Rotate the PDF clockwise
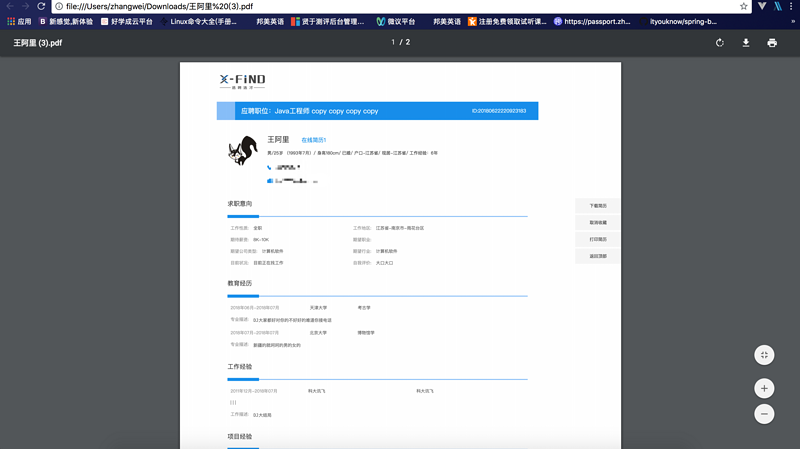The height and width of the screenshot is (449, 800). [720, 43]
